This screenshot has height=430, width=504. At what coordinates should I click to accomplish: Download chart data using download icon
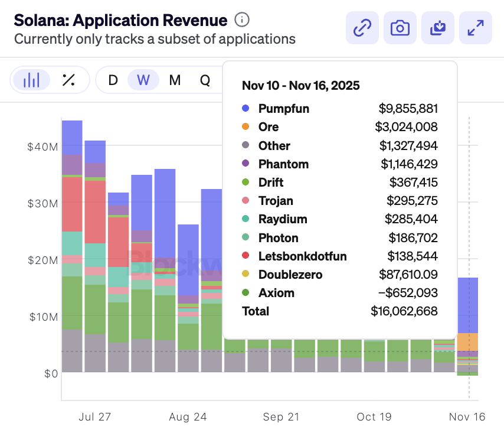point(438,28)
